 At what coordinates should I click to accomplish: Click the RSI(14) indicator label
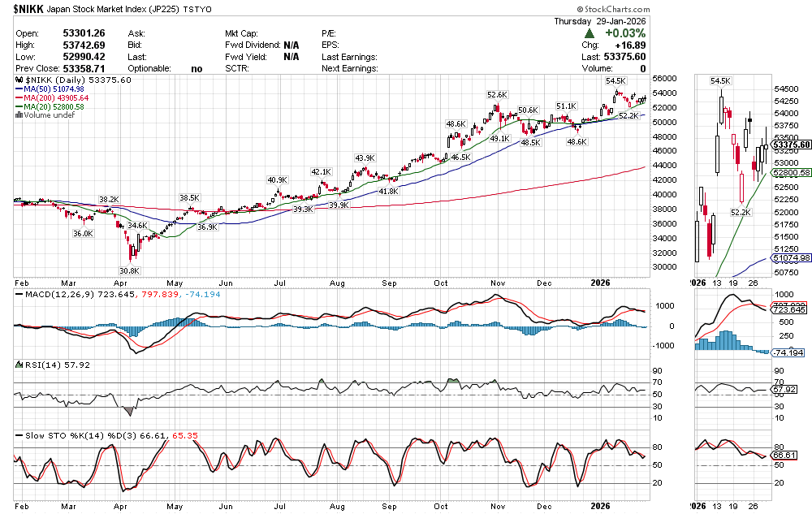click(37, 365)
